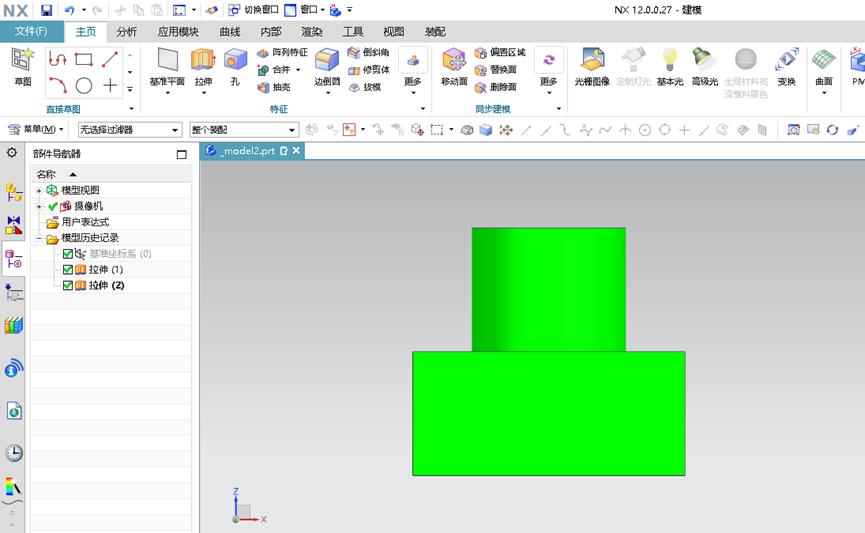Click the Trim Body (修剪体) command

[369, 70]
